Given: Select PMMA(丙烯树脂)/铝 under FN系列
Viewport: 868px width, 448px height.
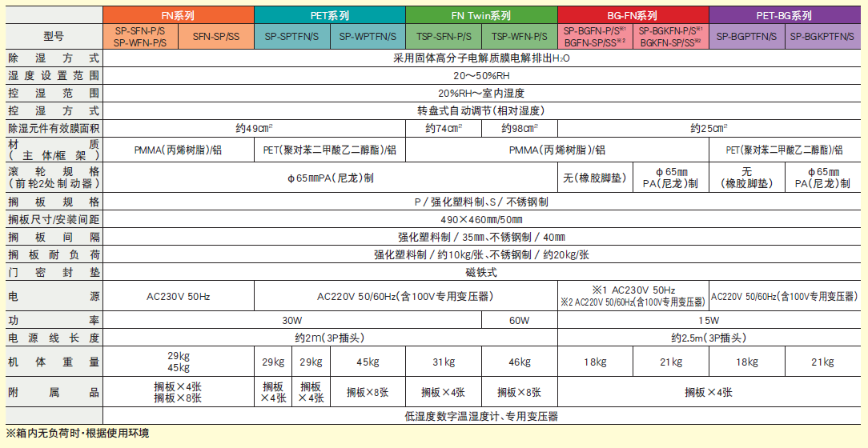Looking at the screenshot, I should pyautogui.click(x=179, y=150).
